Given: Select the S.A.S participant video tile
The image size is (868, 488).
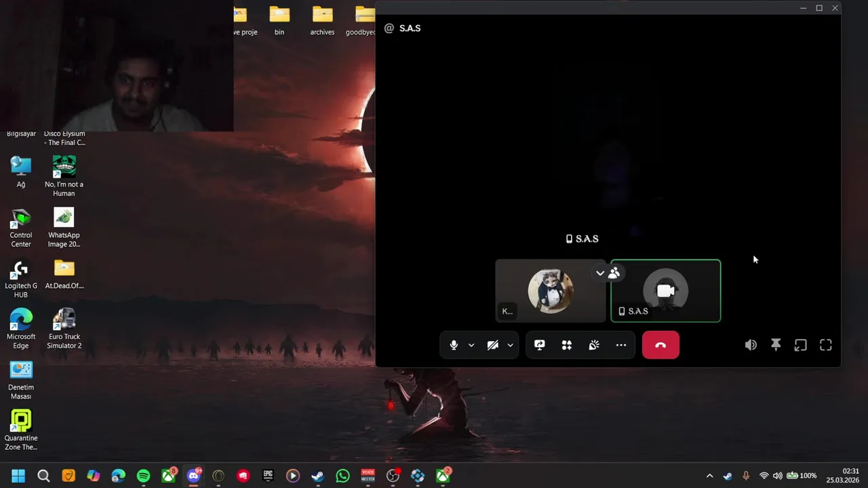Looking at the screenshot, I should tap(666, 291).
